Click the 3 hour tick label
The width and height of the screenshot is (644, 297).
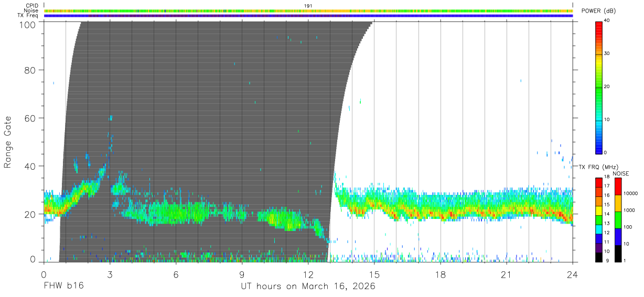[110, 274]
